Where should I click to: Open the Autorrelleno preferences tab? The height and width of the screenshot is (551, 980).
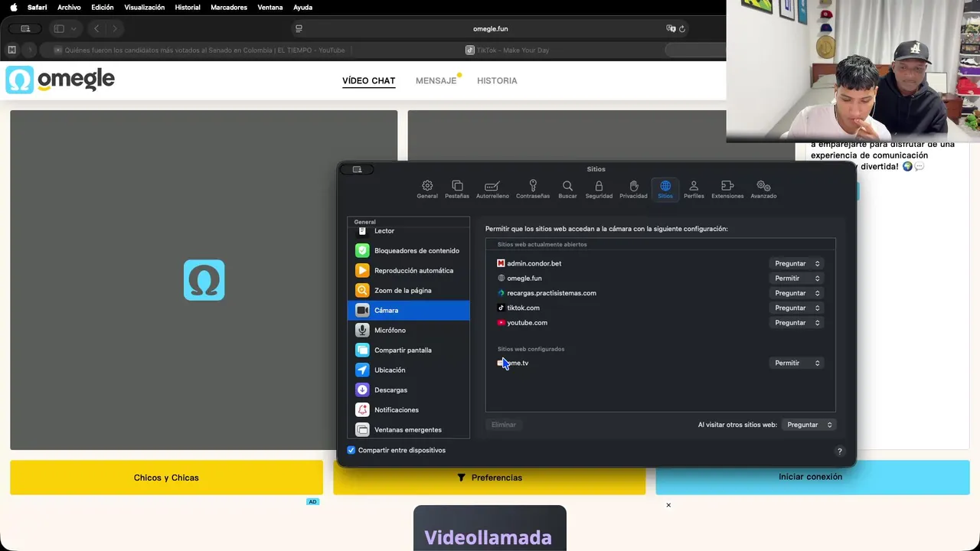tap(492, 189)
